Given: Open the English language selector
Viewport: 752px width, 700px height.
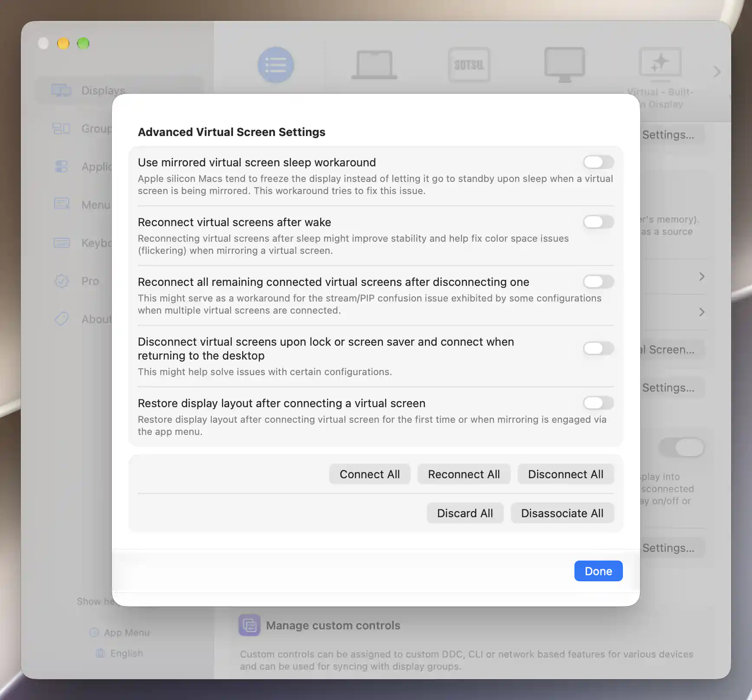Looking at the screenshot, I should (x=120, y=653).
